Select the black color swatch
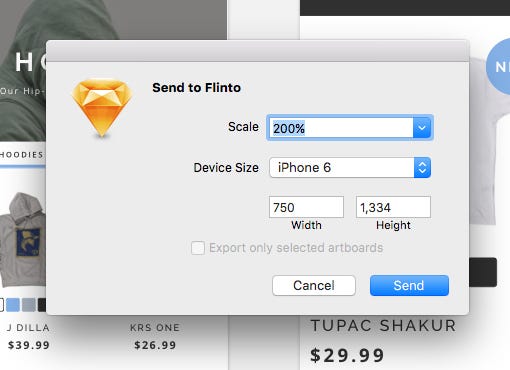The height and width of the screenshot is (370, 510). click(42, 305)
